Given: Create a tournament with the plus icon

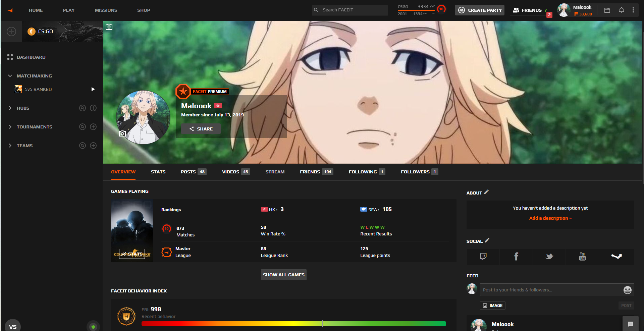Looking at the screenshot, I should point(93,127).
